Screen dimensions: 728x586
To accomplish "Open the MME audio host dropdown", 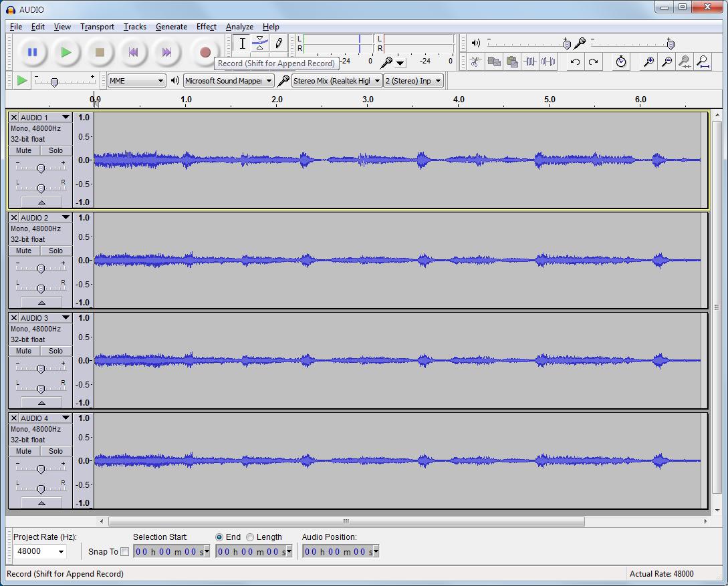I will coord(160,81).
